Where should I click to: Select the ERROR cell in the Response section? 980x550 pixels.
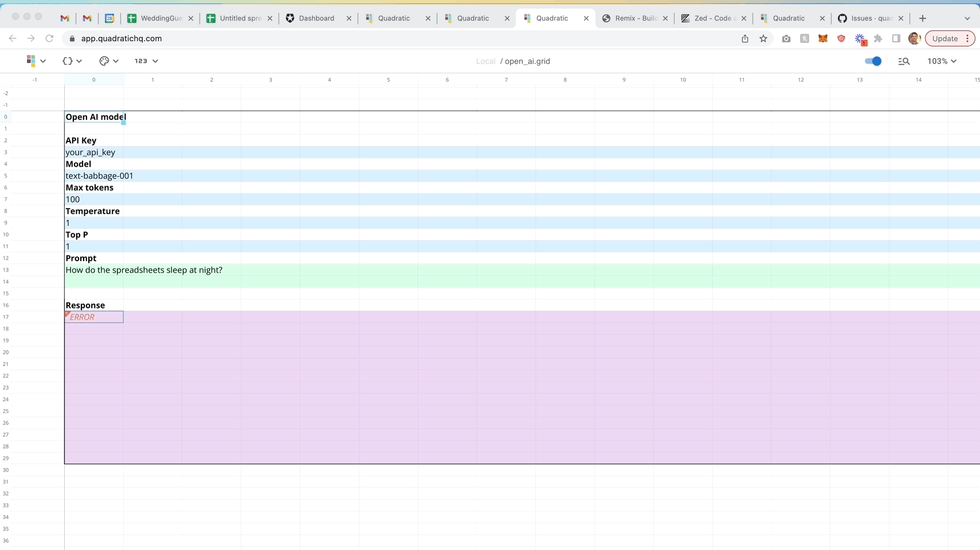(x=93, y=317)
